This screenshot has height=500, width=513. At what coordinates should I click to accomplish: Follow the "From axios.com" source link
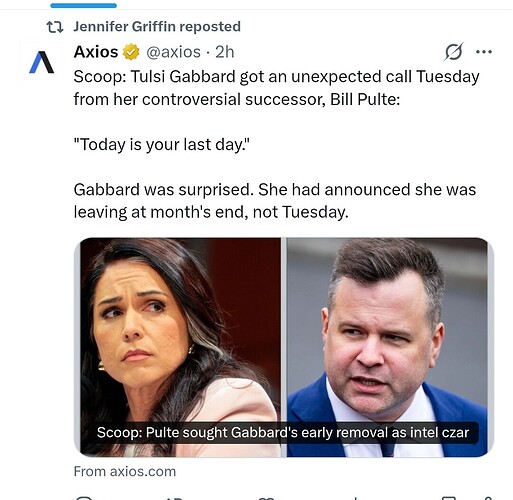(x=125, y=472)
